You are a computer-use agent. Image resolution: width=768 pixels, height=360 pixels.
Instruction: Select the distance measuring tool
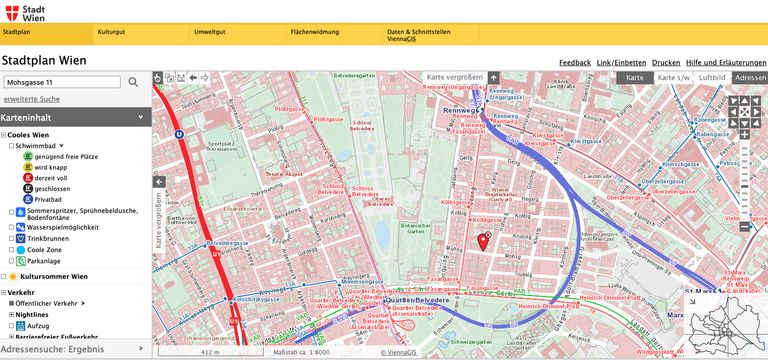[x=181, y=77]
